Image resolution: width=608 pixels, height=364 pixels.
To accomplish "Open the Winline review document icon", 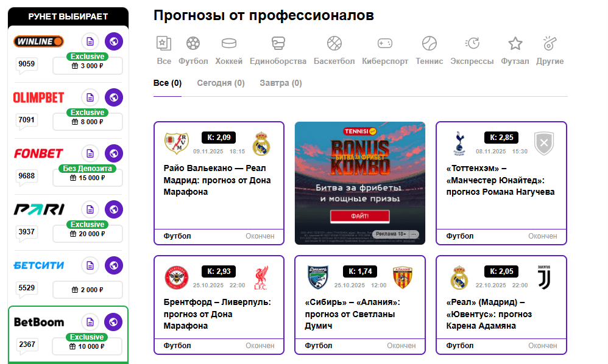I will tap(90, 41).
